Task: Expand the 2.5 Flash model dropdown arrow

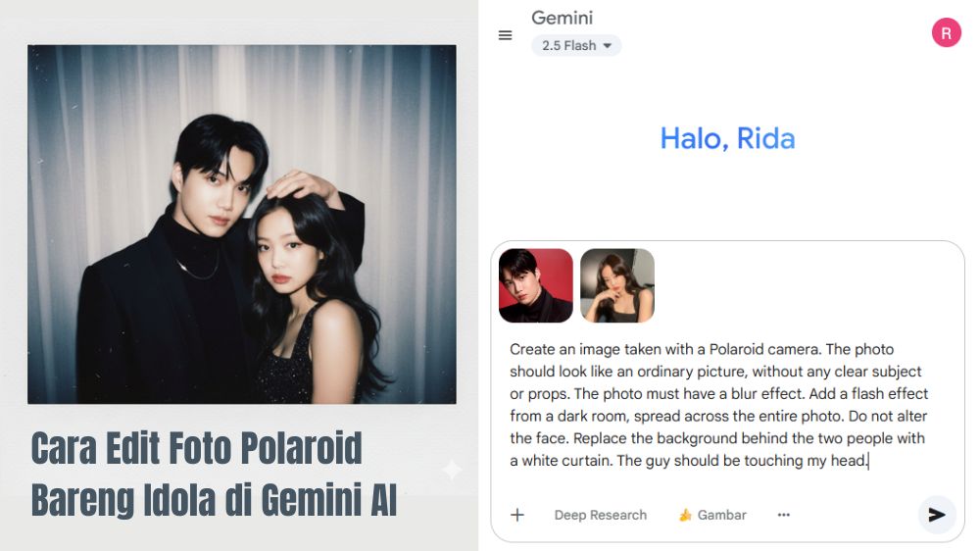Action: tap(608, 46)
